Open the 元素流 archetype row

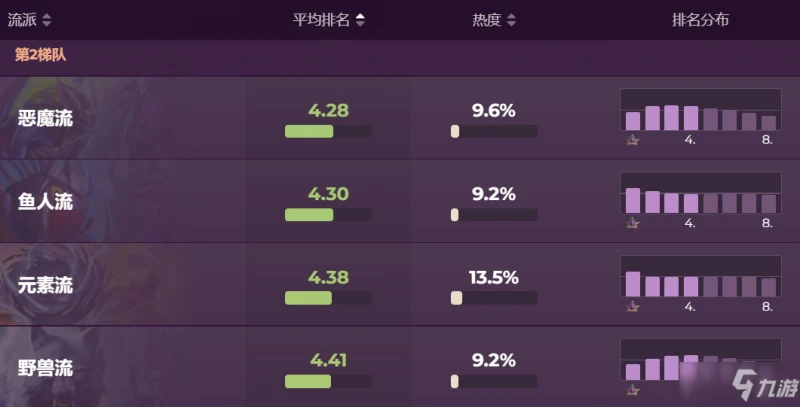46,285
